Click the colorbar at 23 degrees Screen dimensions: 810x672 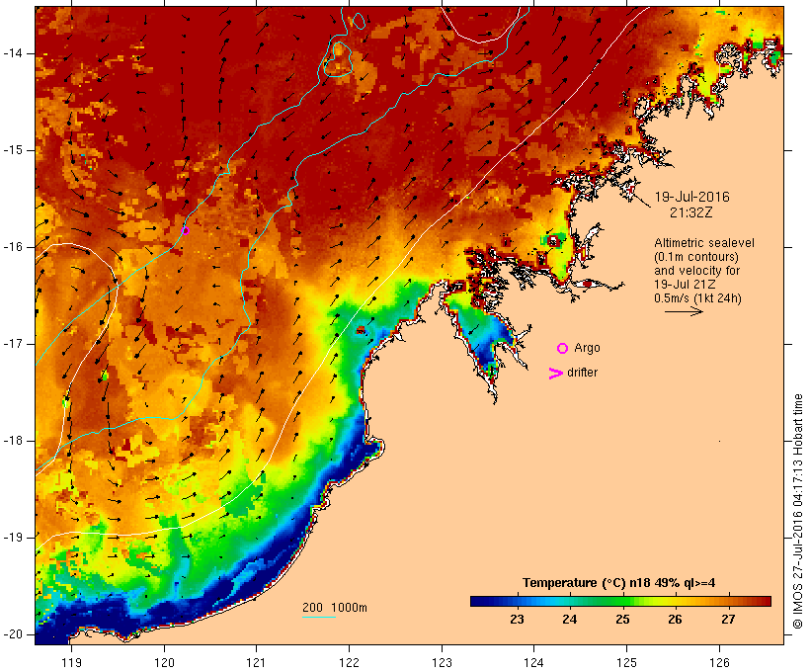click(517, 601)
